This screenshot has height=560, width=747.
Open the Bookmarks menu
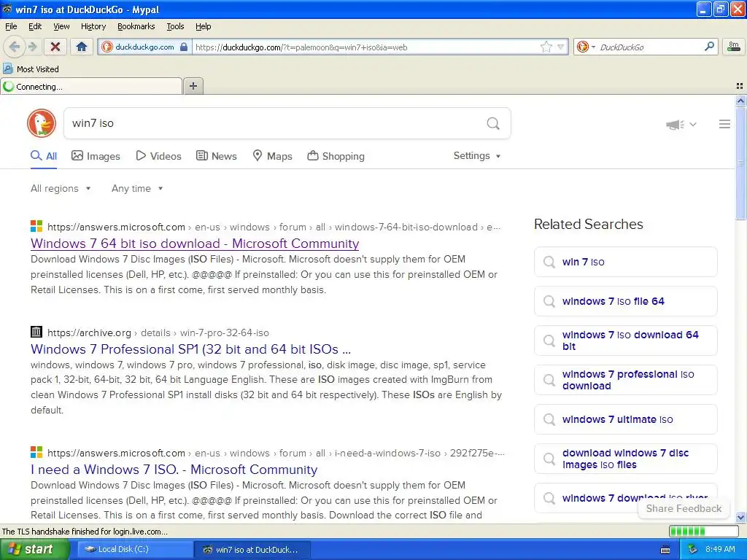pyautogui.click(x=136, y=26)
